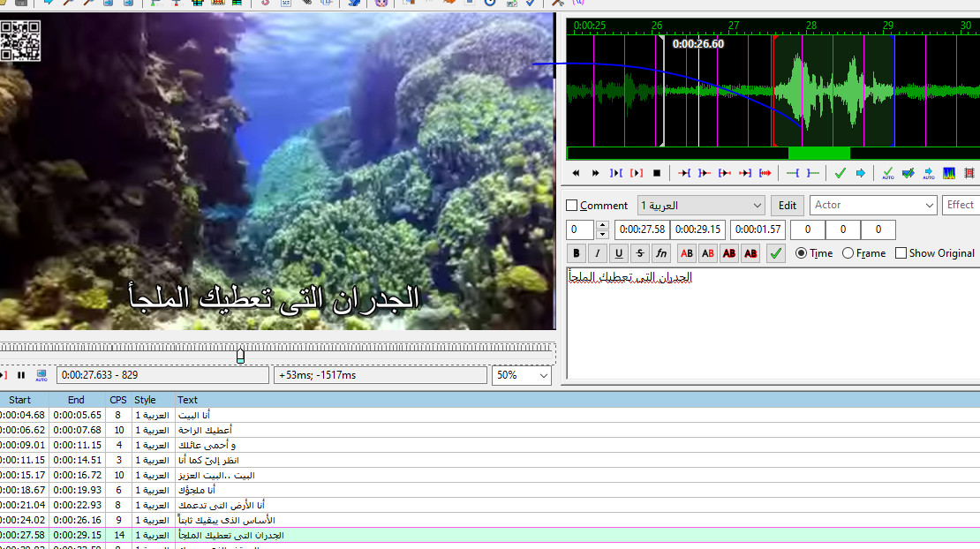Screen dimensions: 980x549
Task: Play the audio selection (blue brackets)
Action: (x=616, y=173)
